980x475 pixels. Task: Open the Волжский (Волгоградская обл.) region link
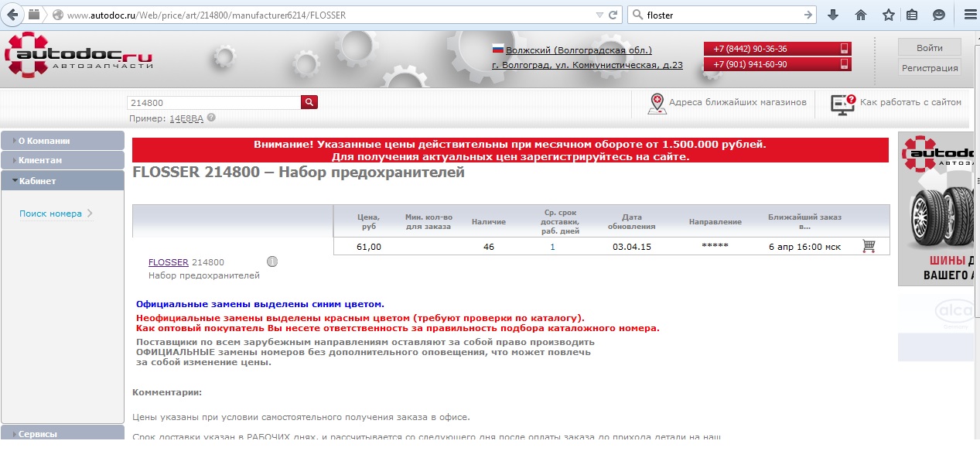pos(579,50)
